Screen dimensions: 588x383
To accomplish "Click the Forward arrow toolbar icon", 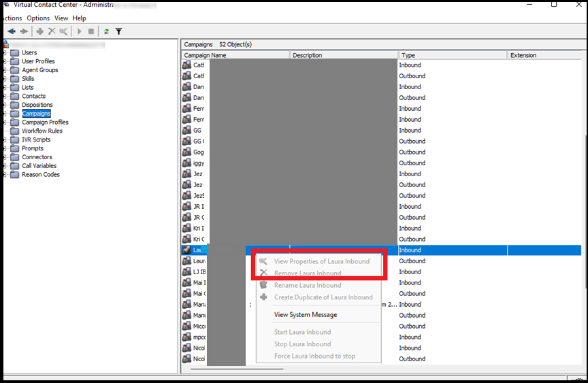I will (x=24, y=31).
